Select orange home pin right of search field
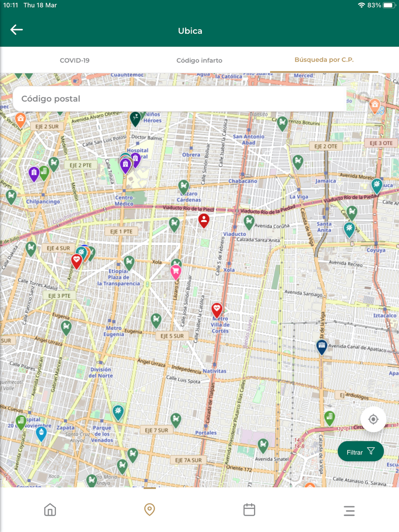399x532 pixels. 374,106
